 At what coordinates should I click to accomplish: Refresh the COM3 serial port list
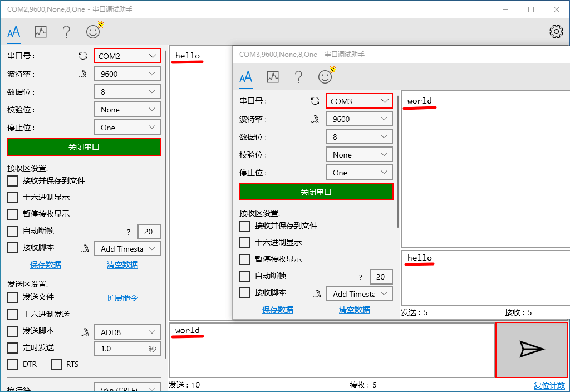315,100
